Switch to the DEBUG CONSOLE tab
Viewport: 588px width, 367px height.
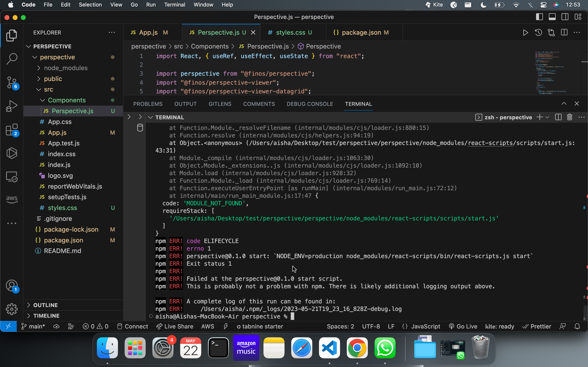[x=310, y=104]
